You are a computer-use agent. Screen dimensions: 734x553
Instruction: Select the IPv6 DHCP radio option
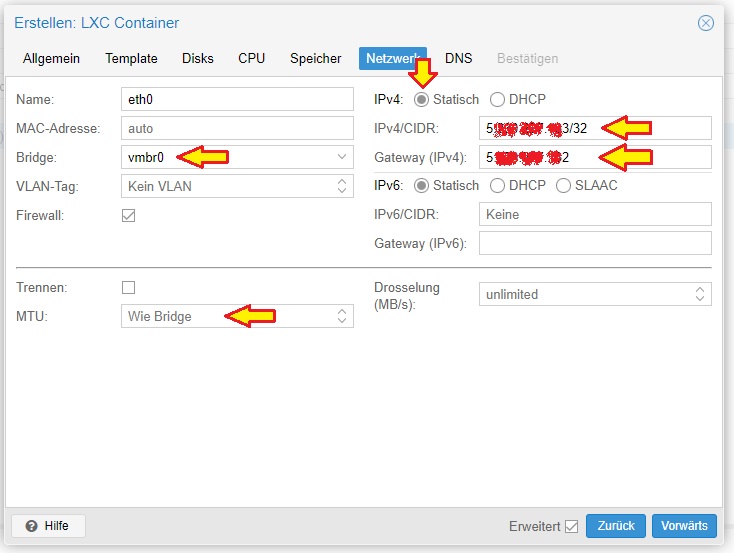click(497, 186)
